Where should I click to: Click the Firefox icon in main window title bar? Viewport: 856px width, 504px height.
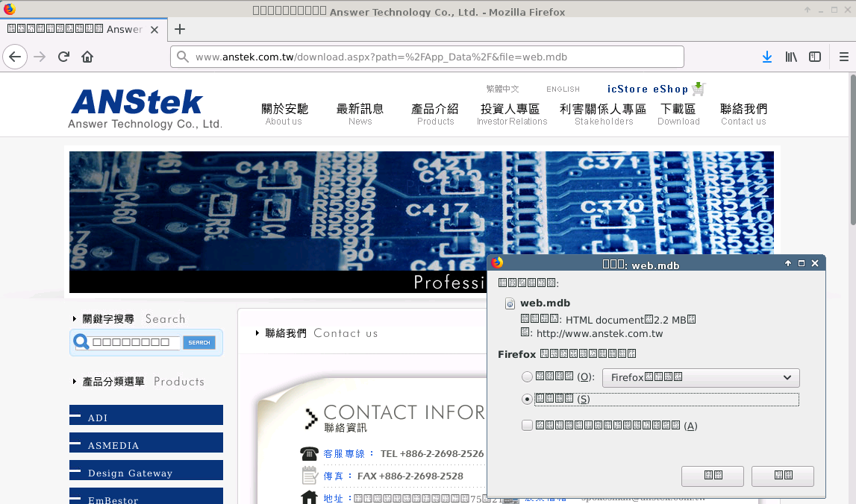pos(9,9)
